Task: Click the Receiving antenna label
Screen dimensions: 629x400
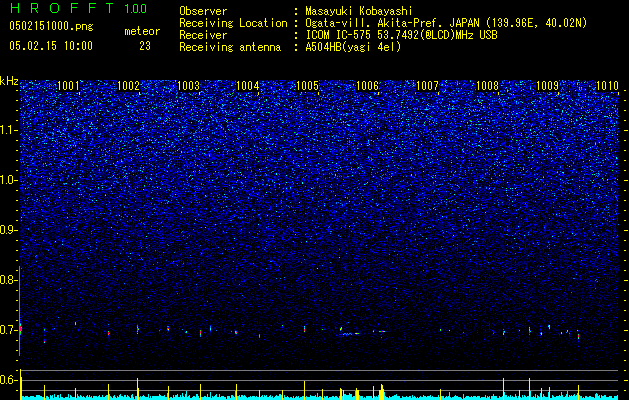Action: coord(230,47)
